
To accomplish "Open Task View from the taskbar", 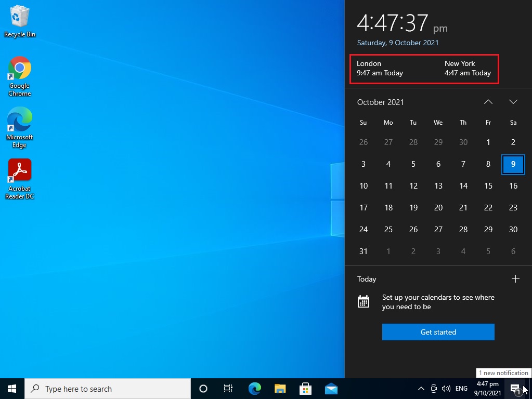I will tap(228, 388).
